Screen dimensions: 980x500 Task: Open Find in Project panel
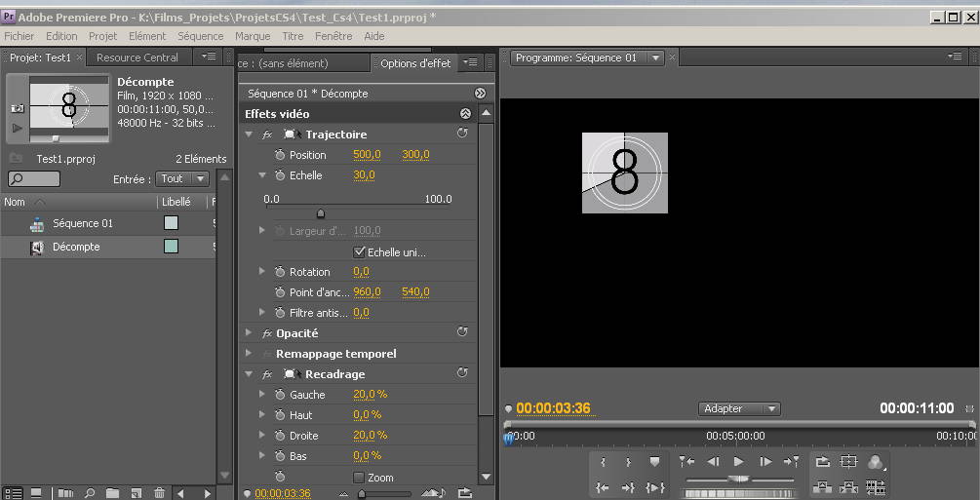[90, 493]
